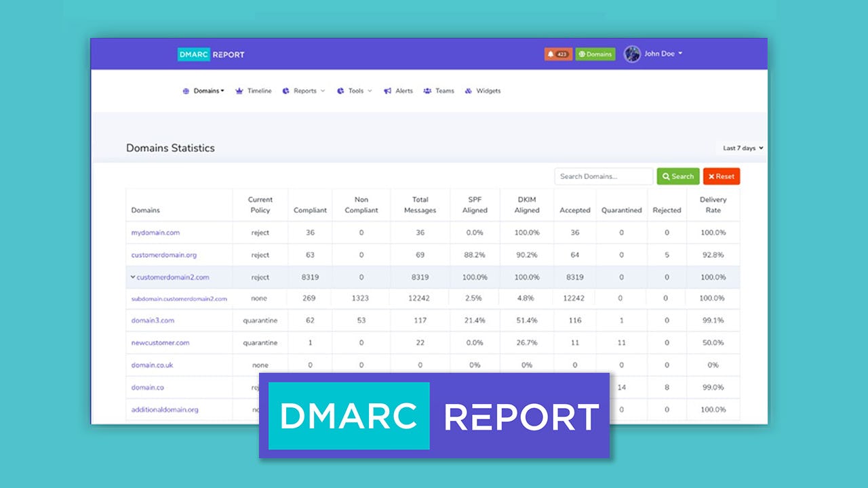Screen dimensions: 868x488
Task: Click the Tools icon in the navigation bar
Action: [x=340, y=90]
